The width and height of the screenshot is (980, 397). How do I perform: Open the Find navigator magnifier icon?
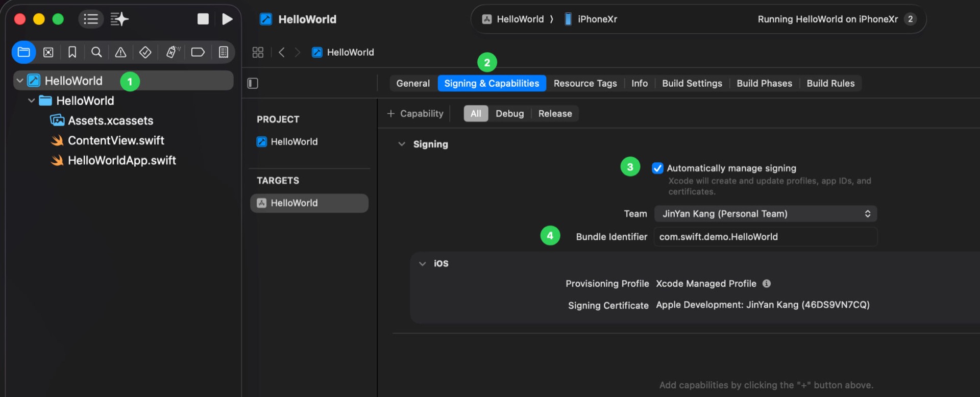pos(96,52)
